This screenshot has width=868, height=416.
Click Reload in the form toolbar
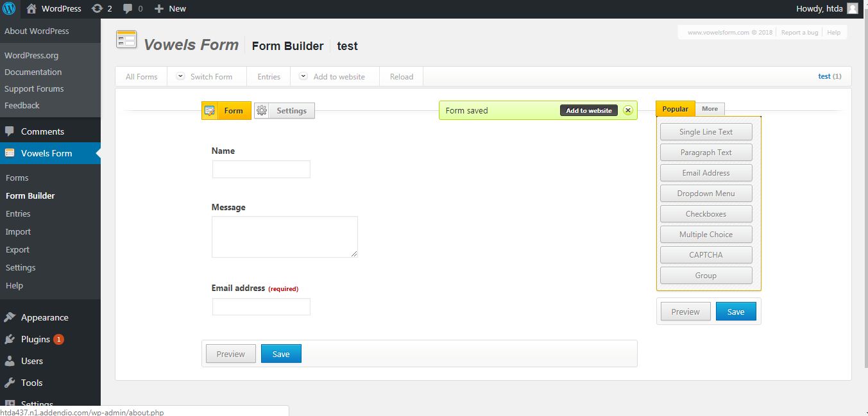402,76
